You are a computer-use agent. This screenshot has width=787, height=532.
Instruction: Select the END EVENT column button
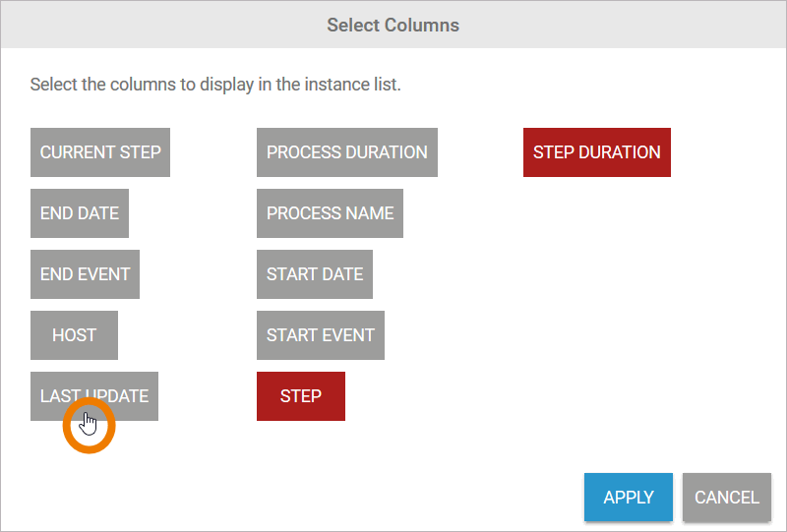tap(85, 274)
